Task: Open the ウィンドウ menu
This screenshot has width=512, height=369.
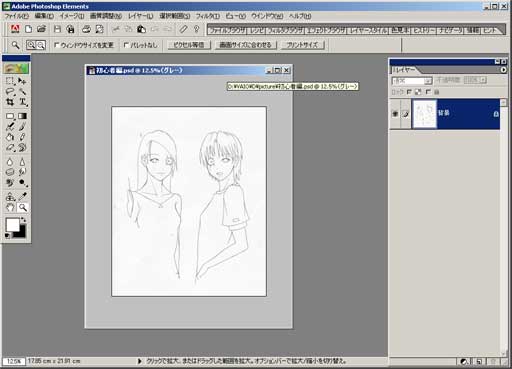Action: [x=267, y=16]
